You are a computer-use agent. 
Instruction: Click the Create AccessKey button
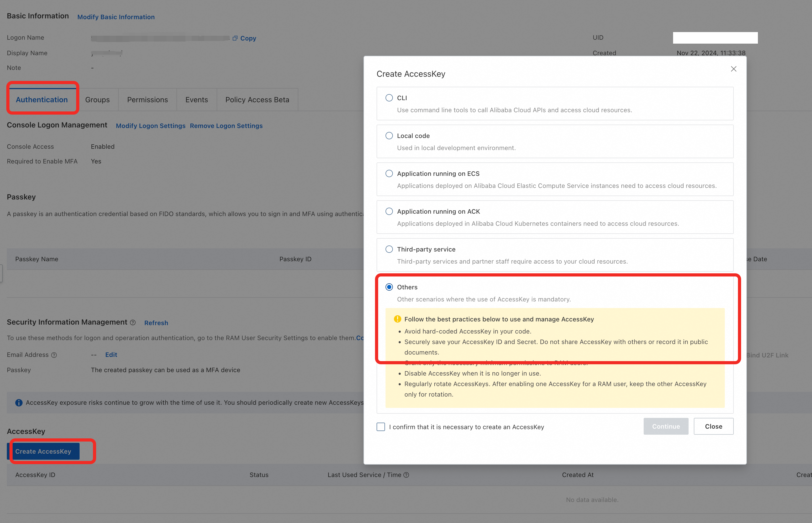coord(43,451)
